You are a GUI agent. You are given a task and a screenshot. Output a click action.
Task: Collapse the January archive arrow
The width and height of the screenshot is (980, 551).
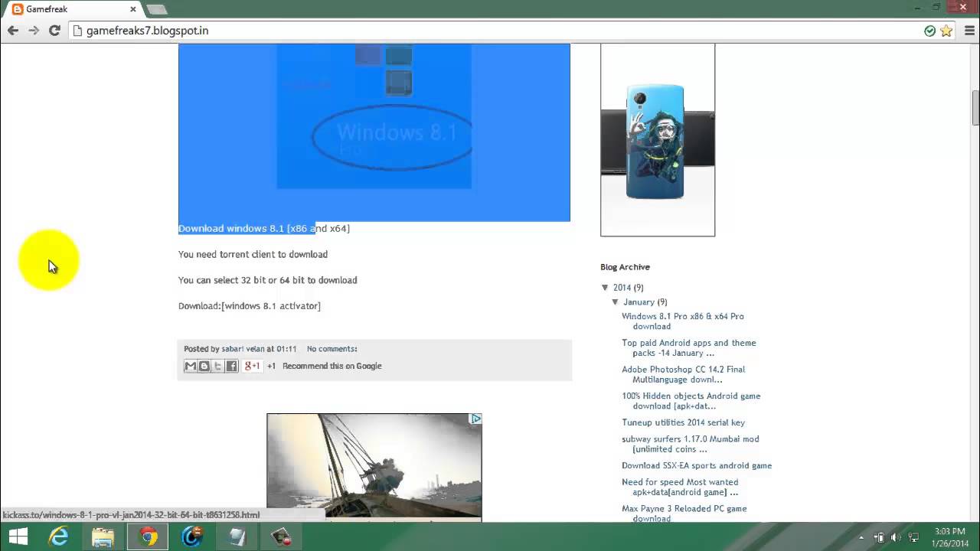tap(615, 302)
